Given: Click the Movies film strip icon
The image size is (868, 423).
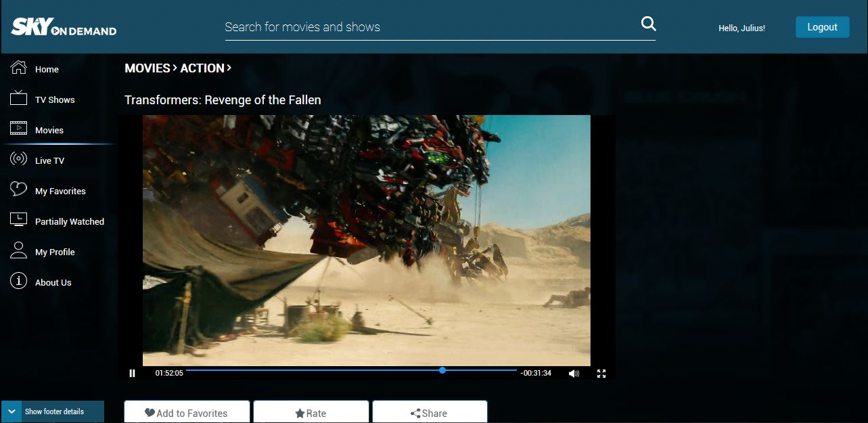Looking at the screenshot, I should 18,127.
